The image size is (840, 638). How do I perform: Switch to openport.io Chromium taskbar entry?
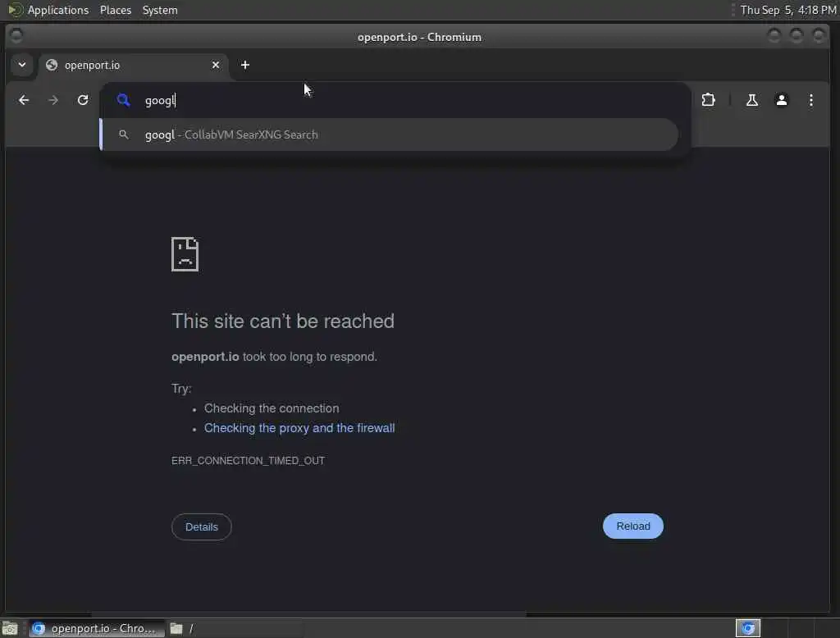pyautogui.click(x=95, y=628)
